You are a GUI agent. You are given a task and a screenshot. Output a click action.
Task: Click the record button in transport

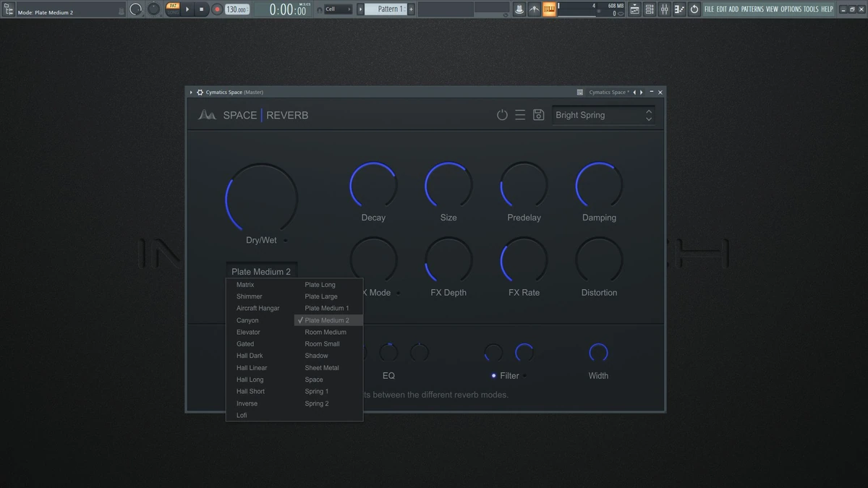click(216, 9)
